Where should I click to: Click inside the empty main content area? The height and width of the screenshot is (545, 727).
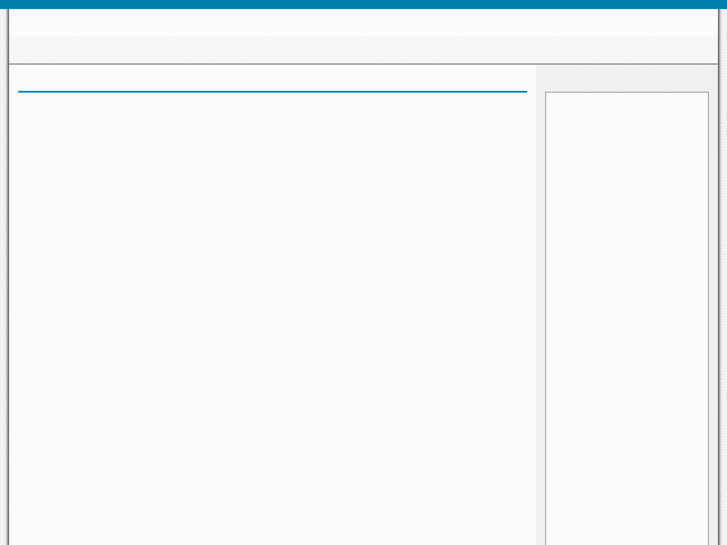[272, 319]
